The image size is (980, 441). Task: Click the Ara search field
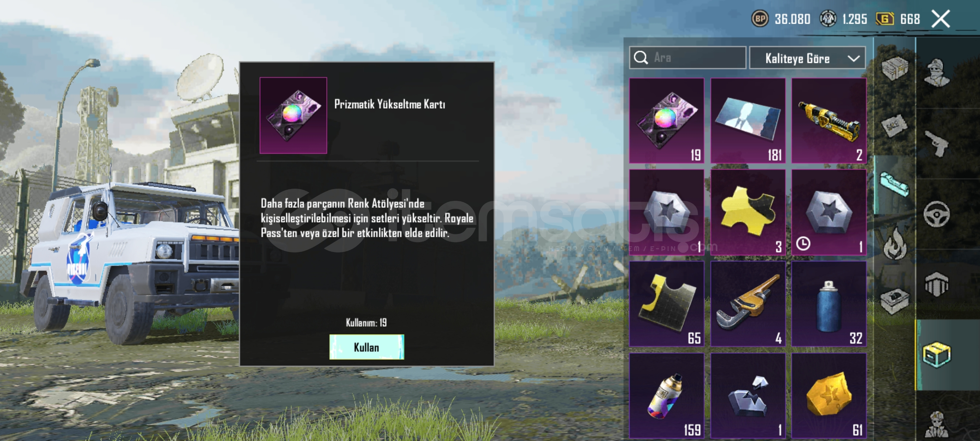[x=688, y=58]
